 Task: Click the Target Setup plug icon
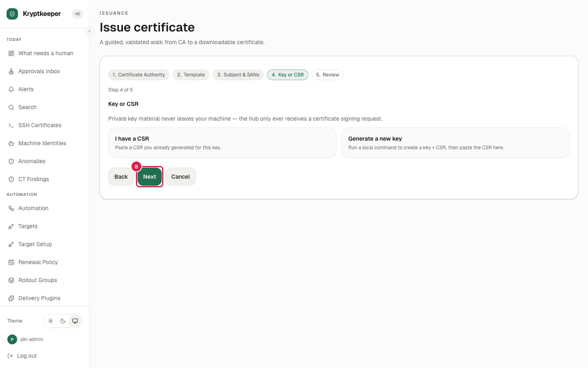pos(11,245)
